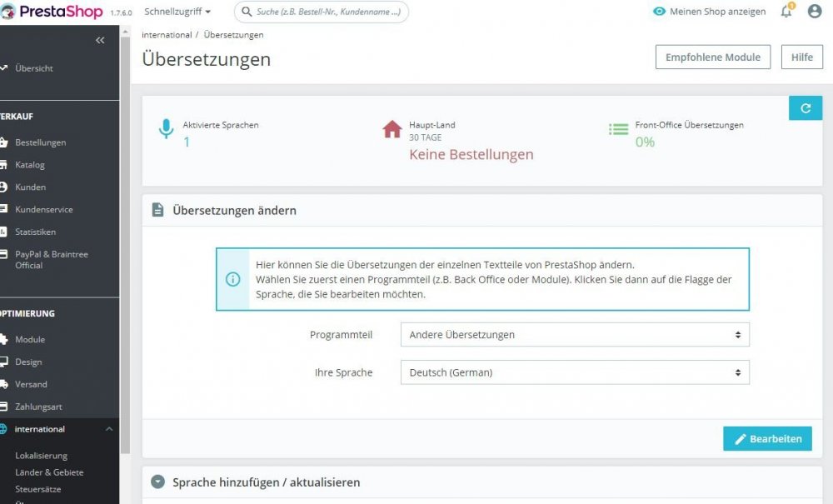
Task: Open the user profile avatar menu
Action: [815, 11]
